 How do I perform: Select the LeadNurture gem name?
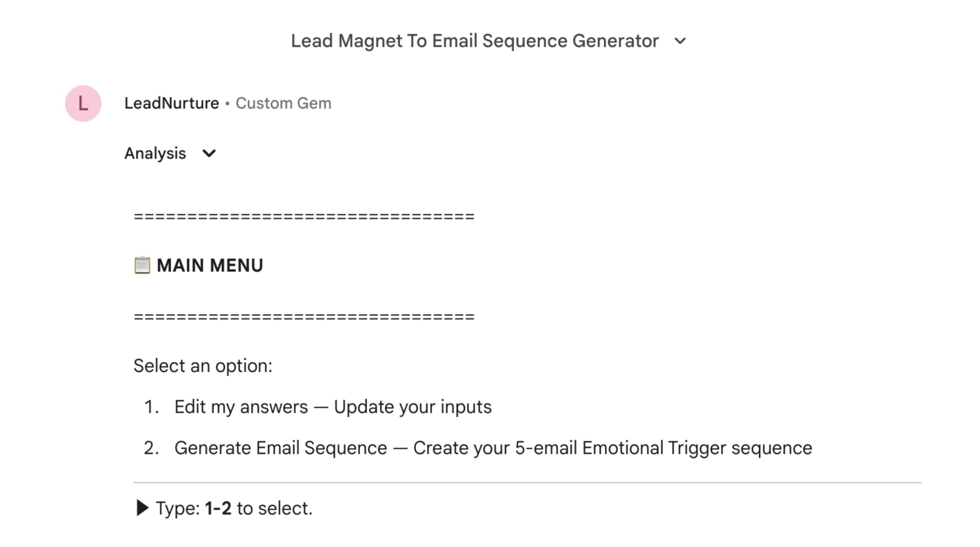(171, 103)
